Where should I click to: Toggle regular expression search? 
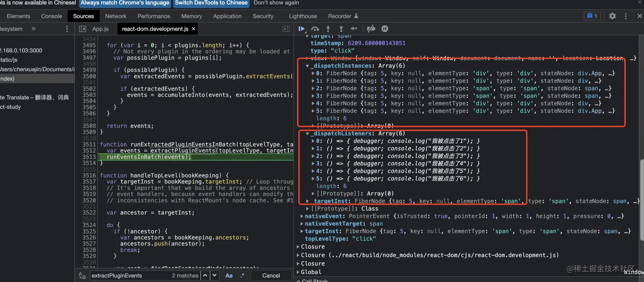(242, 276)
